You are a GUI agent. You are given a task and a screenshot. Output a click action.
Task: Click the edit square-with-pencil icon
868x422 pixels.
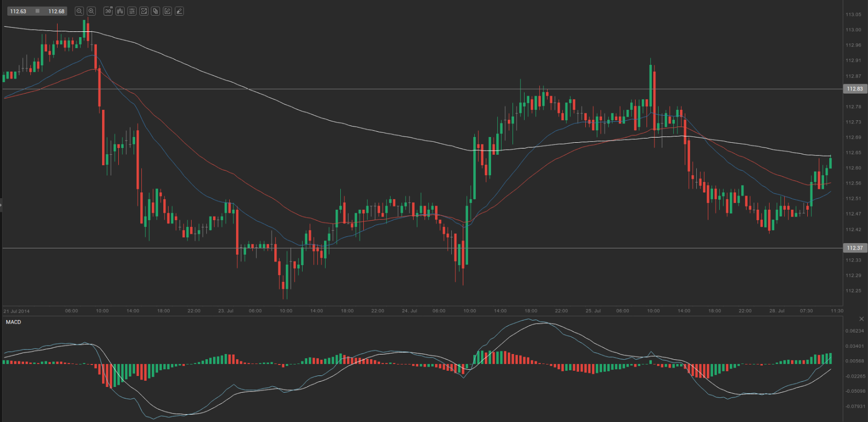168,11
